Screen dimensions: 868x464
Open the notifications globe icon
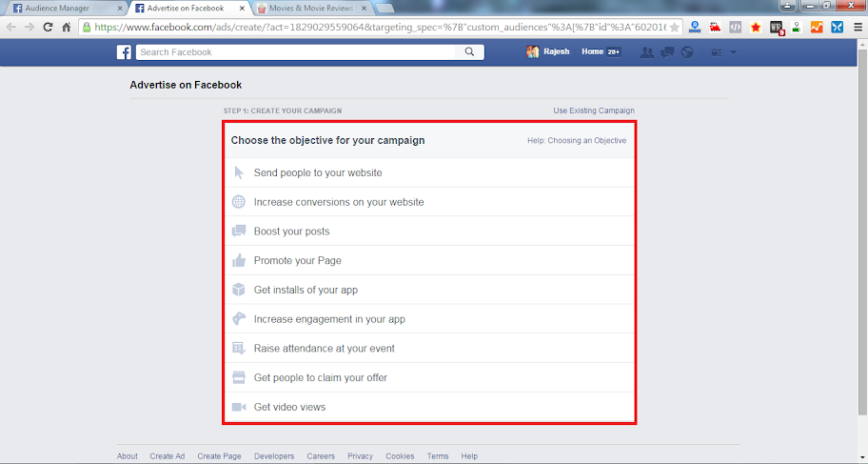click(687, 52)
